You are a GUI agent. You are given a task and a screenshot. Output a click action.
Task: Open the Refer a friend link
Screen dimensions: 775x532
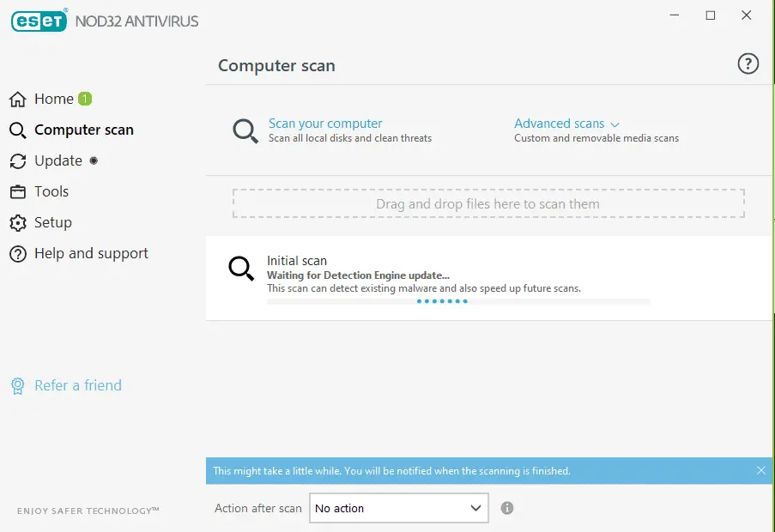click(77, 385)
